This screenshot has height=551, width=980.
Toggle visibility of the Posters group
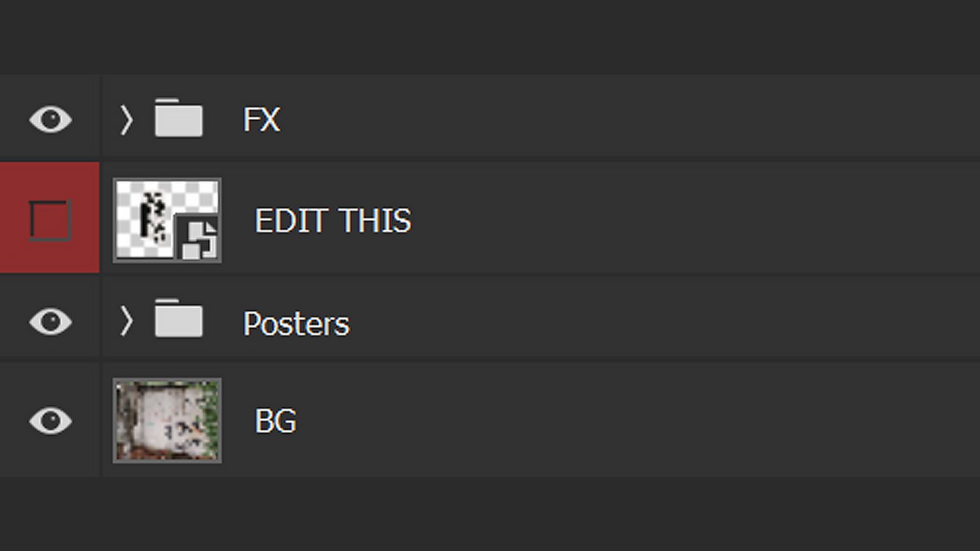click(x=50, y=322)
